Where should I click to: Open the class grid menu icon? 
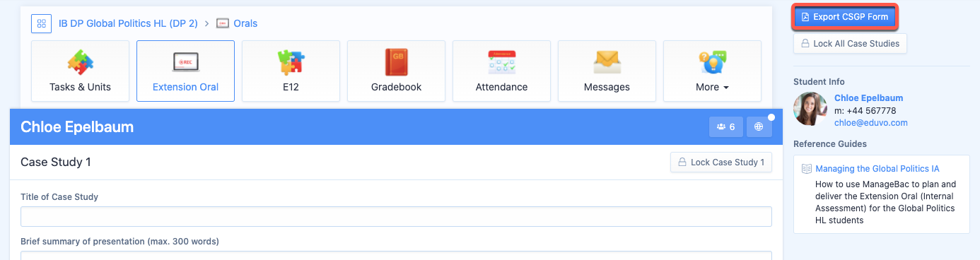point(42,23)
